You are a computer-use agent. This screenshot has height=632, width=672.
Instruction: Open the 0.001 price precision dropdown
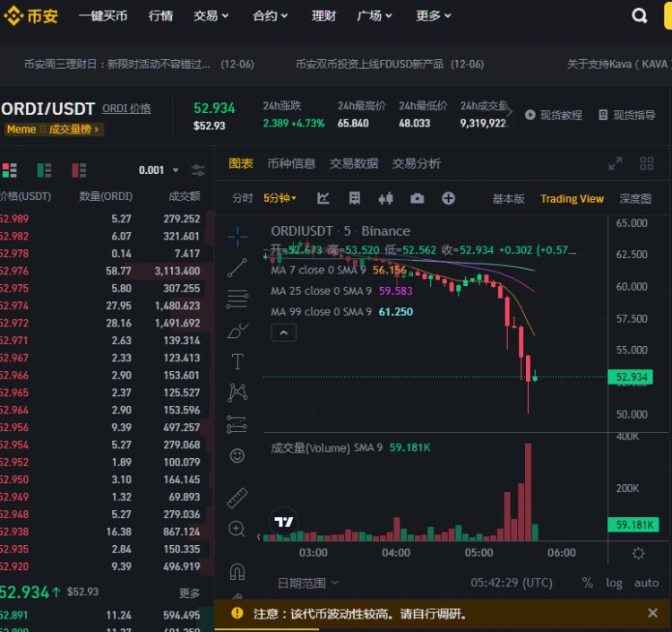click(x=159, y=170)
